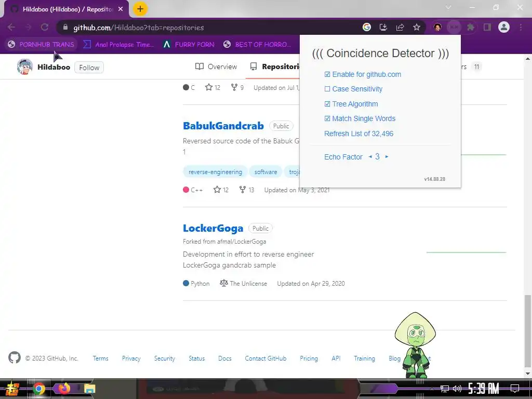The height and width of the screenshot is (399, 532).
Task: Open the Blog footer link
Action: [x=395, y=358]
